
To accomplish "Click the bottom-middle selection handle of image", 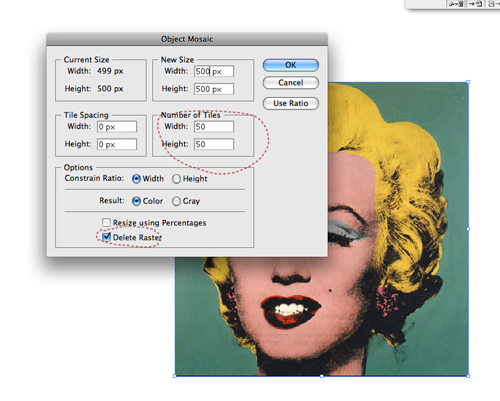I will point(322,376).
